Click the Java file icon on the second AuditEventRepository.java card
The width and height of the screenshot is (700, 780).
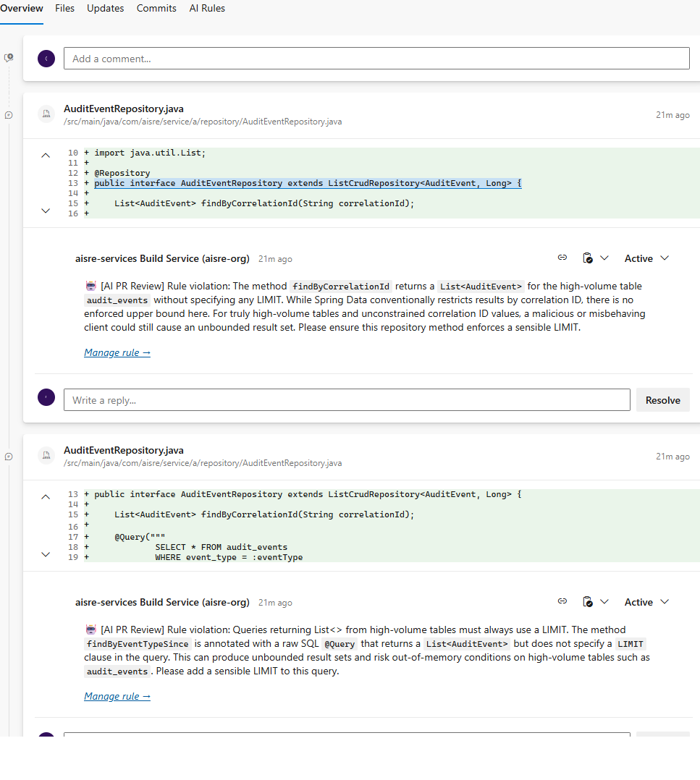point(46,456)
